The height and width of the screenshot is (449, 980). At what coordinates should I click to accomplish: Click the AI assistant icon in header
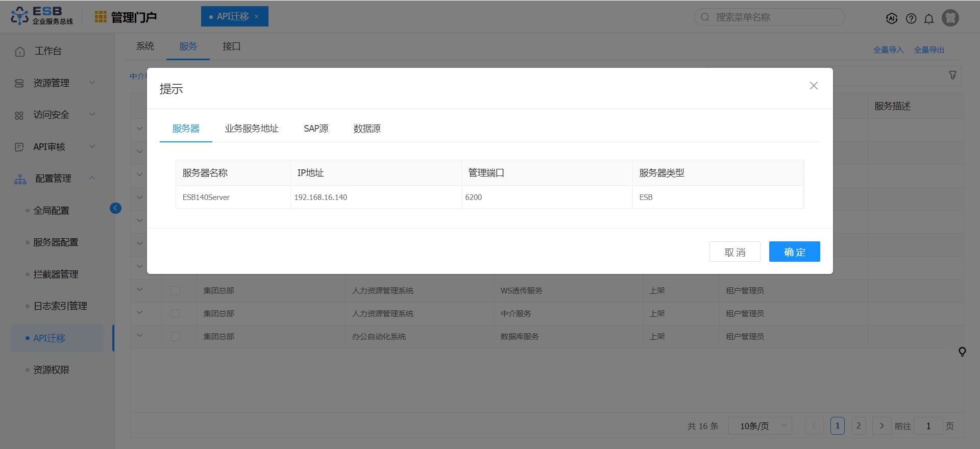click(892, 18)
